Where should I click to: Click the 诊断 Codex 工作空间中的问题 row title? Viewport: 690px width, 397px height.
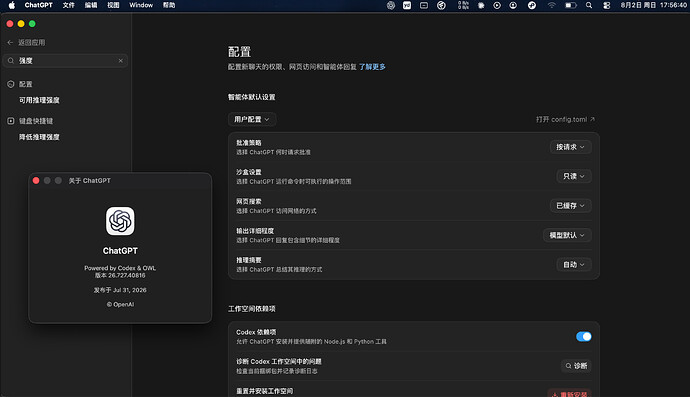[279, 361]
